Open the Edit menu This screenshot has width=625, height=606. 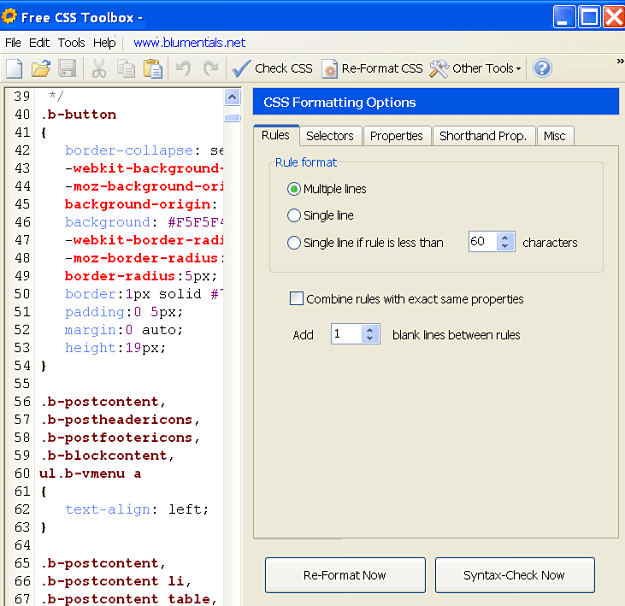39,43
